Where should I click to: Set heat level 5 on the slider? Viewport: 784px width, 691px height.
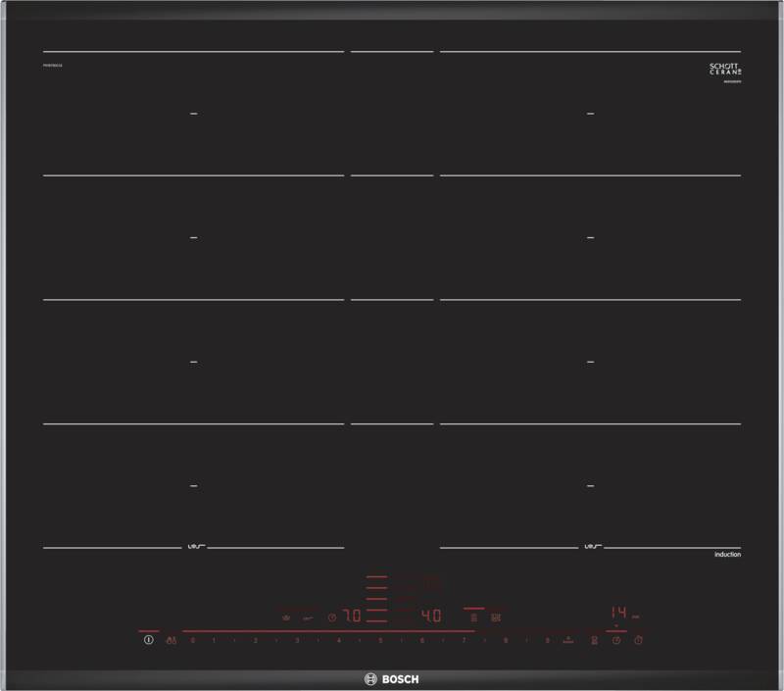380,640
